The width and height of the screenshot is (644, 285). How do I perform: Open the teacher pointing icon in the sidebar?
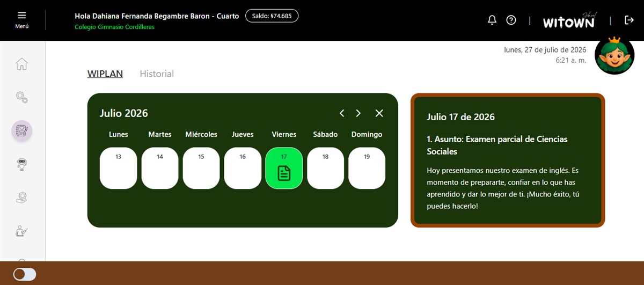(21, 231)
